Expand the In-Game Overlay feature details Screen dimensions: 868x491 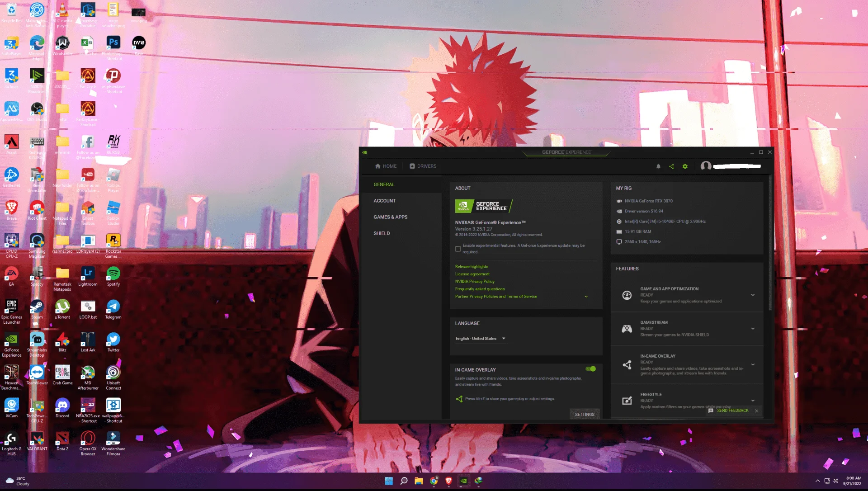tap(753, 364)
